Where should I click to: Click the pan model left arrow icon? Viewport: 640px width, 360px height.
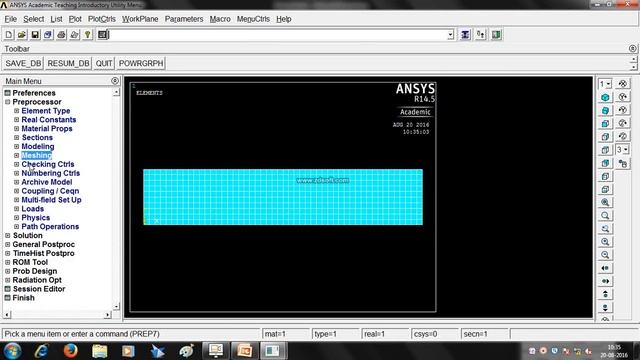pos(605,268)
